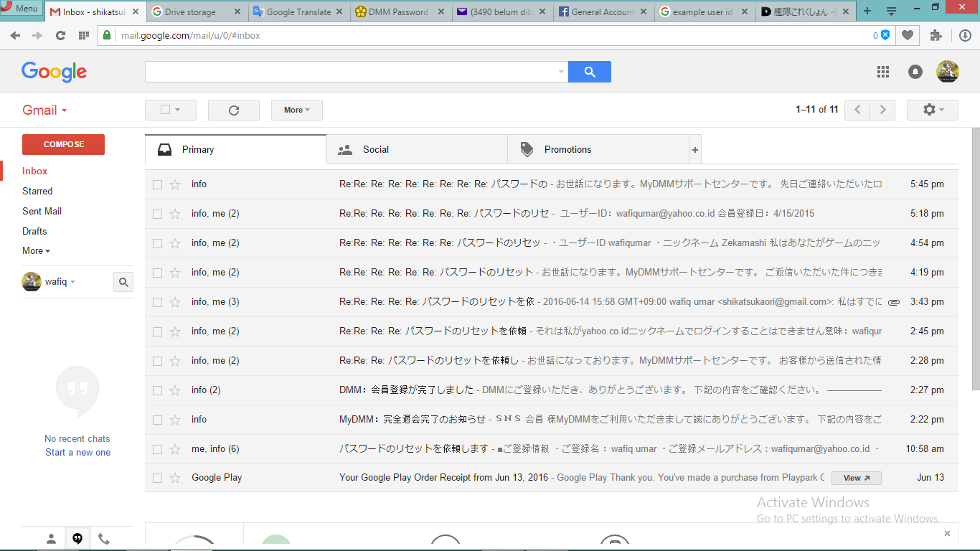Viewport: 980px width, 551px height.
Task: Switch to the Primary inbox tab
Action: coord(235,149)
